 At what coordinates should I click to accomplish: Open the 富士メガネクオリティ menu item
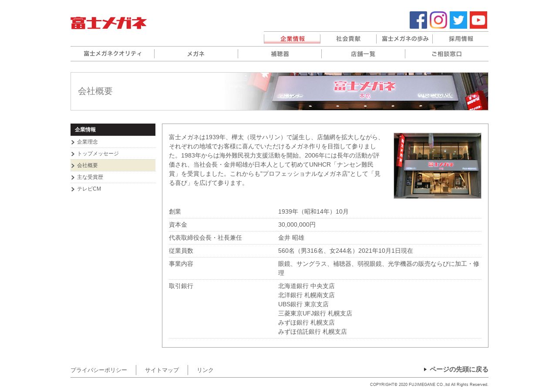click(112, 54)
